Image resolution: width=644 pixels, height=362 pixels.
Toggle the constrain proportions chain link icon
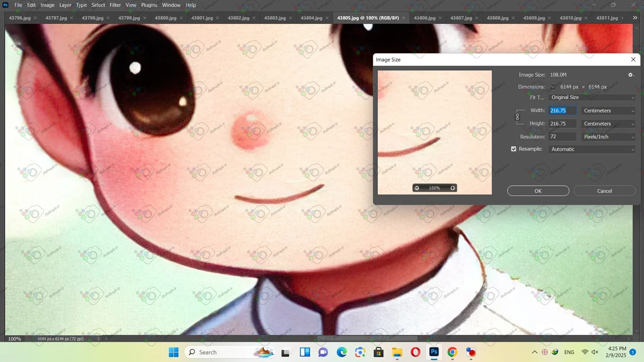coord(517,117)
